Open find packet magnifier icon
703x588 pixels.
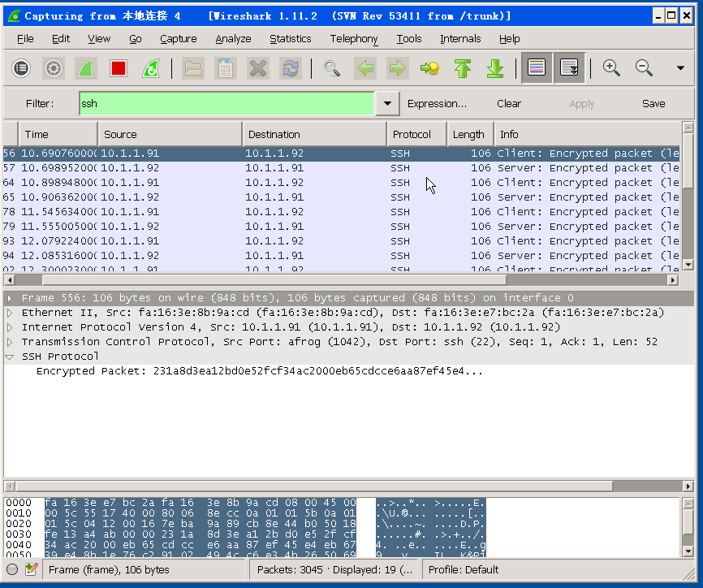pos(332,68)
